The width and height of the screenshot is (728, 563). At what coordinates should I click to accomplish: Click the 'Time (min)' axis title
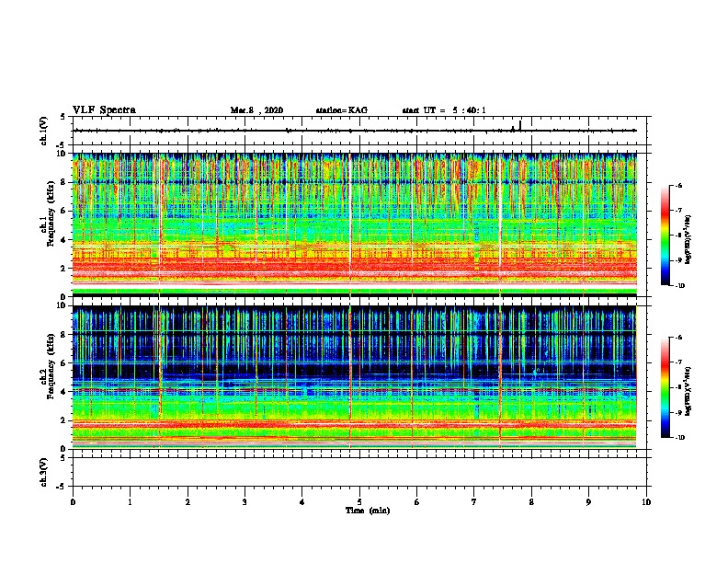click(x=368, y=511)
